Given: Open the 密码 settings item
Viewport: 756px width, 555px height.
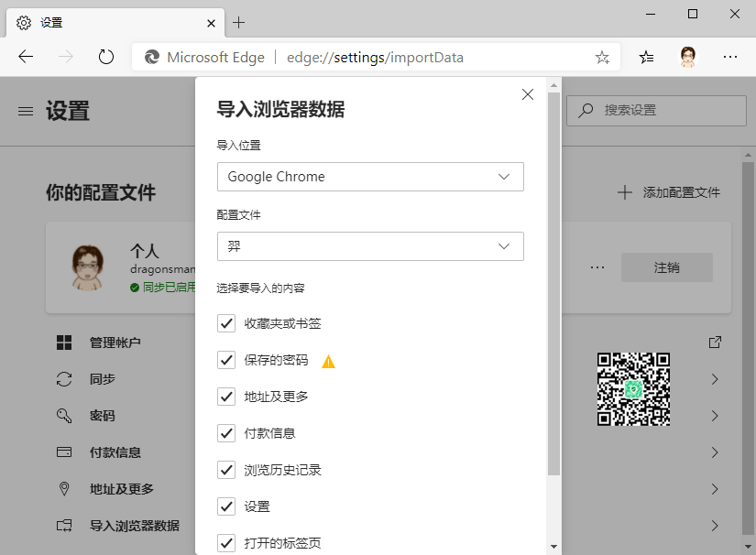Looking at the screenshot, I should (103, 416).
